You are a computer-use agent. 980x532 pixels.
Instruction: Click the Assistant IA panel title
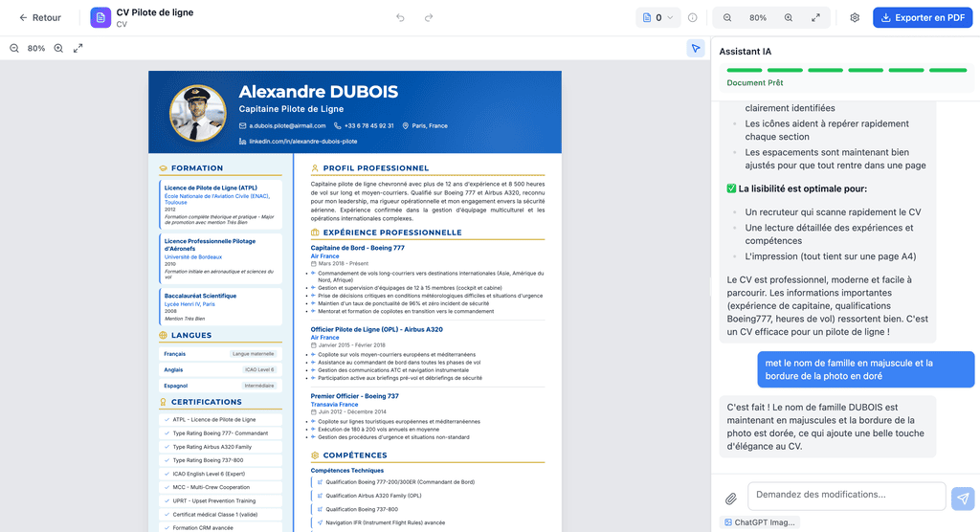point(745,52)
